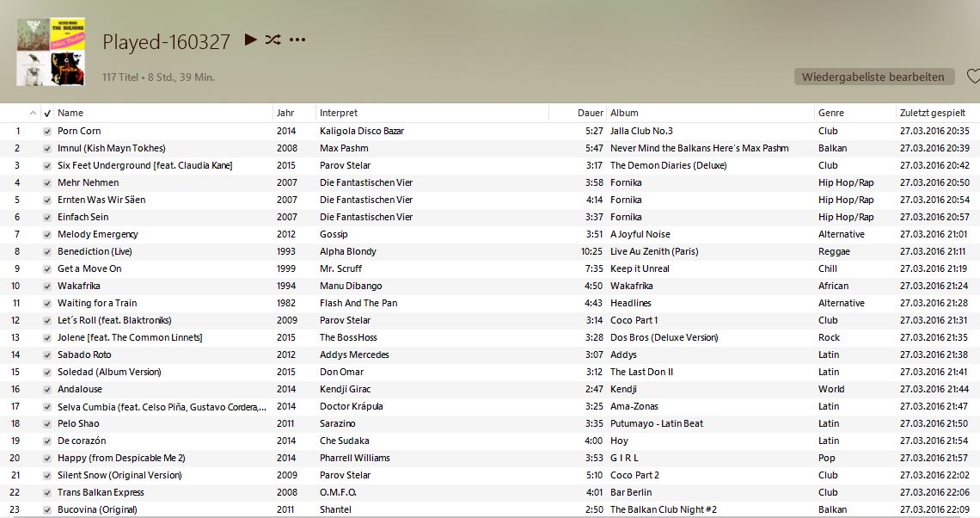This screenshot has height=518, width=980.
Task: Uncheck "Happy (from Despicable Me 2)"
Action: pos(46,458)
